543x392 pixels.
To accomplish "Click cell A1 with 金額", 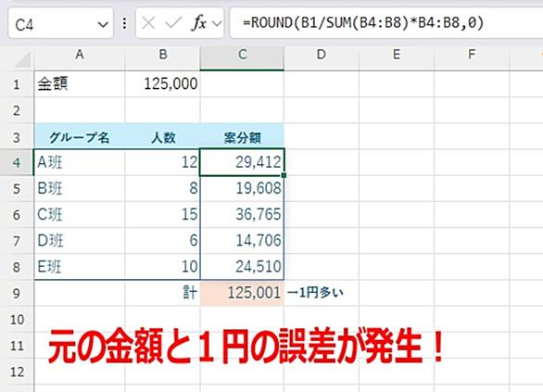I will (80, 84).
